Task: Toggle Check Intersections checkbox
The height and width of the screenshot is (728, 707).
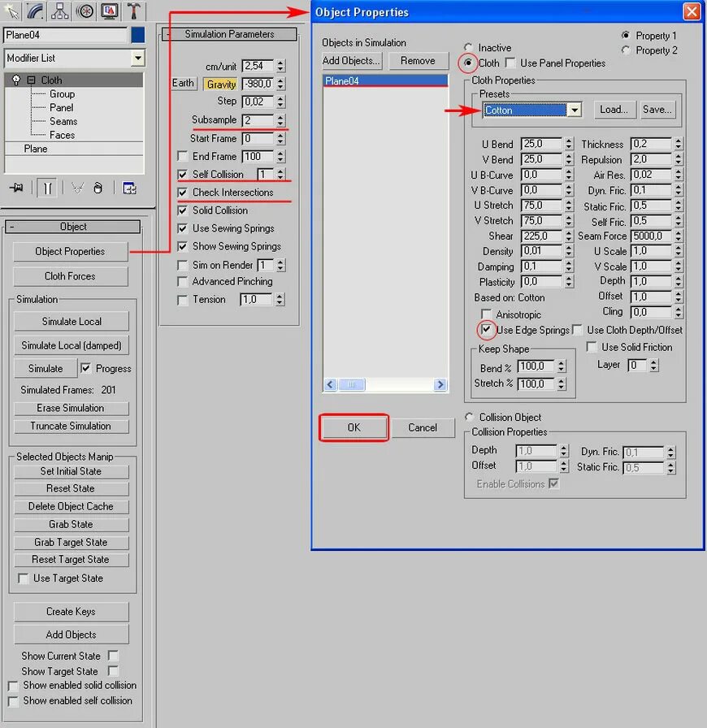Action: coord(183,193)
